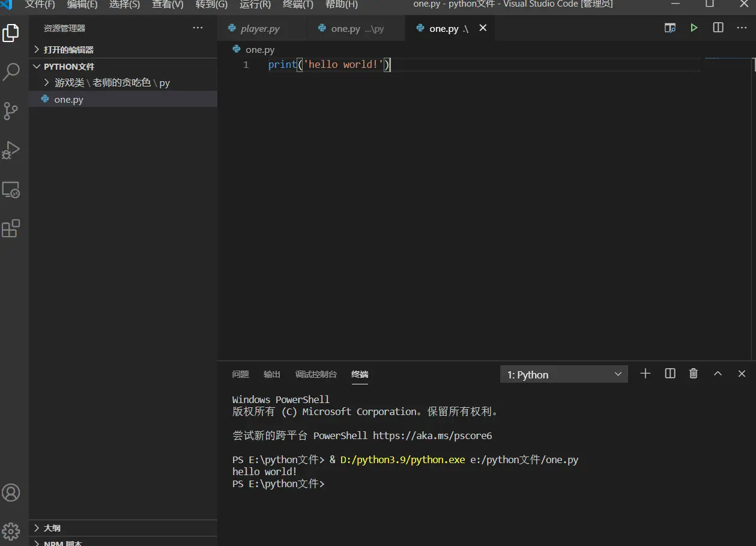Viewport: 756px width, 546px height.
Task: Open the Source Control view icon
Action: [x=11, y=111]
